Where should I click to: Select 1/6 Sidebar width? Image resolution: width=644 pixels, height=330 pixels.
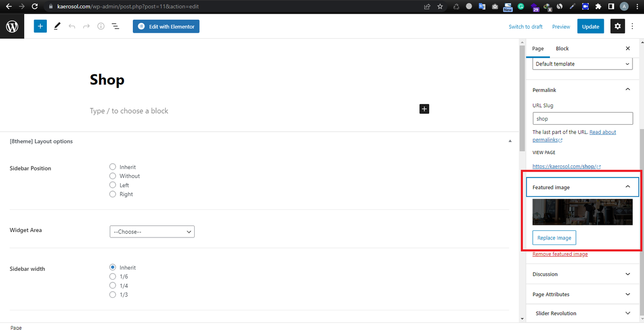coord(113,277)
